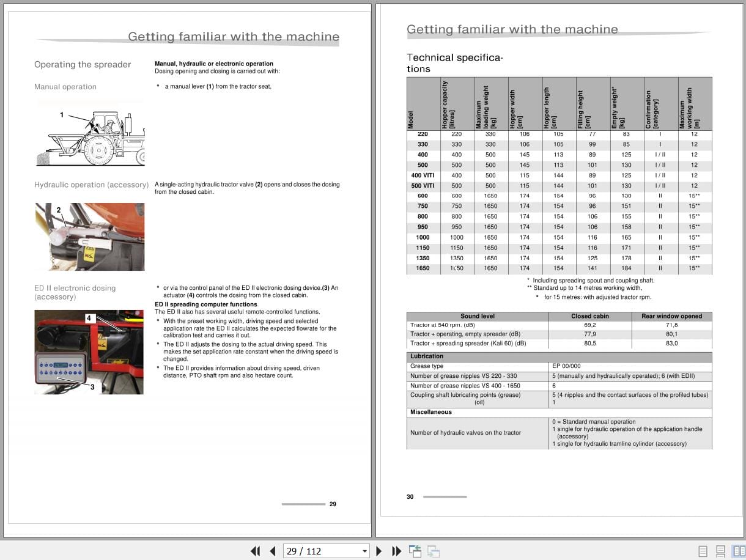746x560 pixels.
Task: Switch to single page view
Action: point(703,551)
